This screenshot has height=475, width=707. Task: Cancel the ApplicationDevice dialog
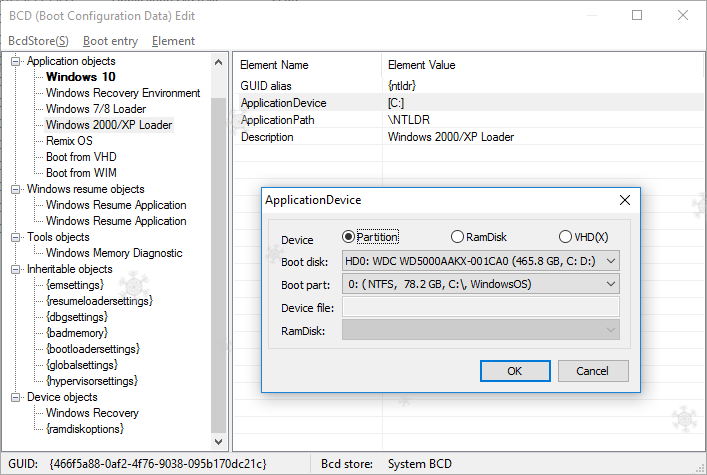(593, 371)
